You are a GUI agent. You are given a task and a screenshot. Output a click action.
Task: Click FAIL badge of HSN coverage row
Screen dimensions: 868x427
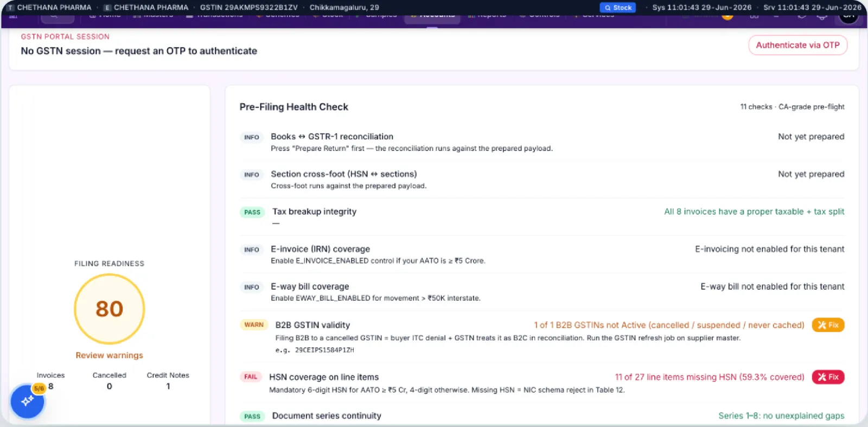tap(251, 377)
